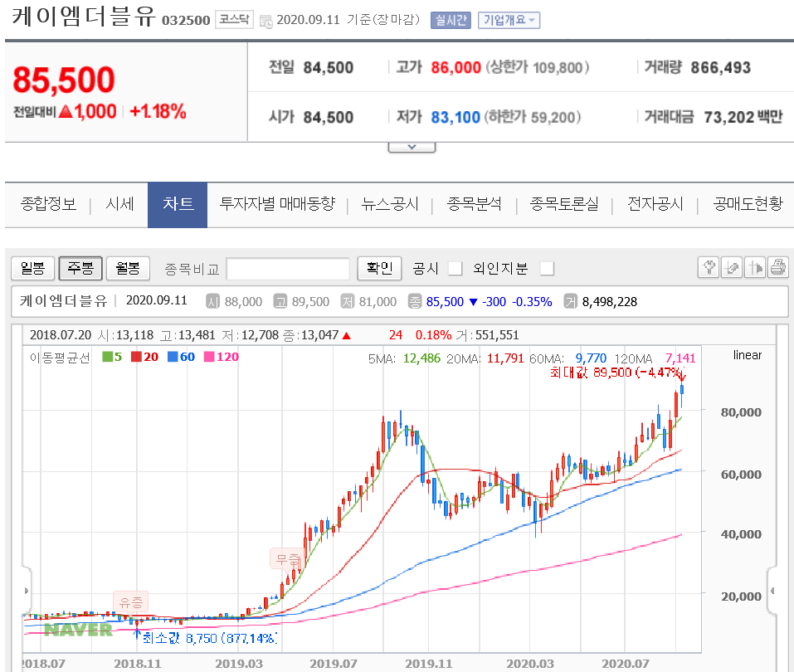
Task: Toggle the linear scale label
Action: tap(748, 355)
